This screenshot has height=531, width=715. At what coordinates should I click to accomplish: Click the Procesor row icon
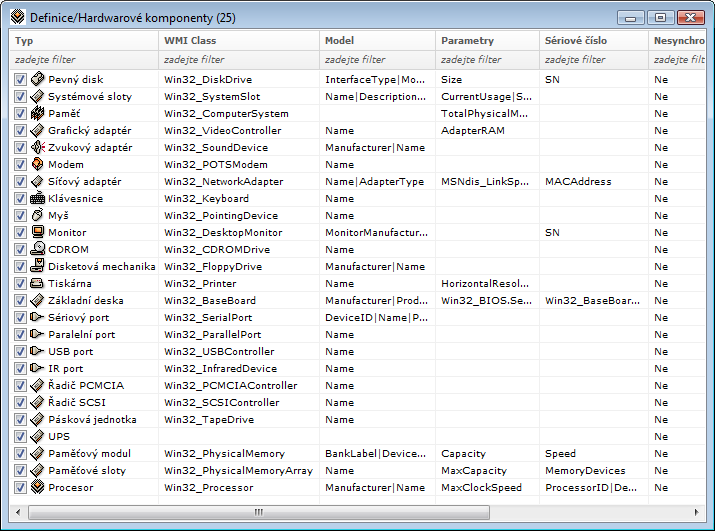[37, 487]
